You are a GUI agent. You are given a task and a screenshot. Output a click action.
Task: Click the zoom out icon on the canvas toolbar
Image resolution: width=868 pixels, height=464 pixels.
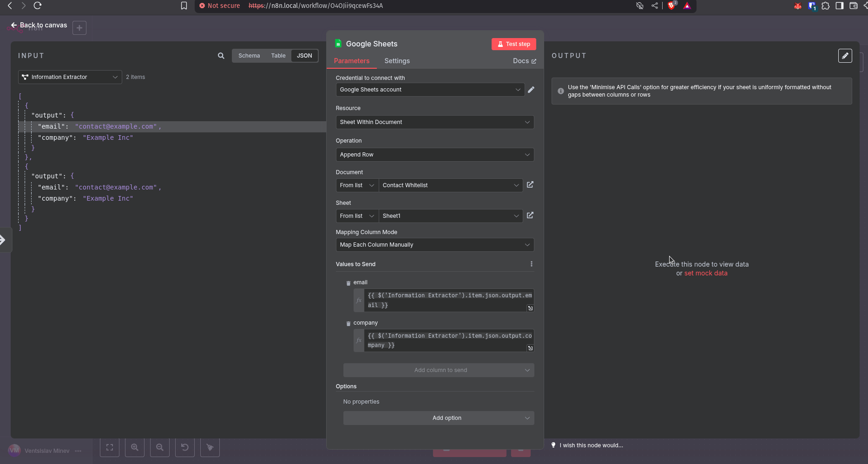(x=160, y=447)
